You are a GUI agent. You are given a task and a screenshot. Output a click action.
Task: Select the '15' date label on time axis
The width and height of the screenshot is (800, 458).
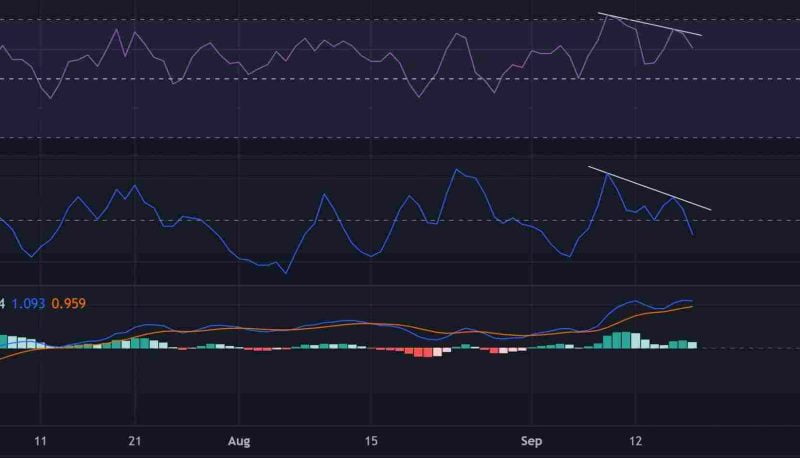[371, 441]
